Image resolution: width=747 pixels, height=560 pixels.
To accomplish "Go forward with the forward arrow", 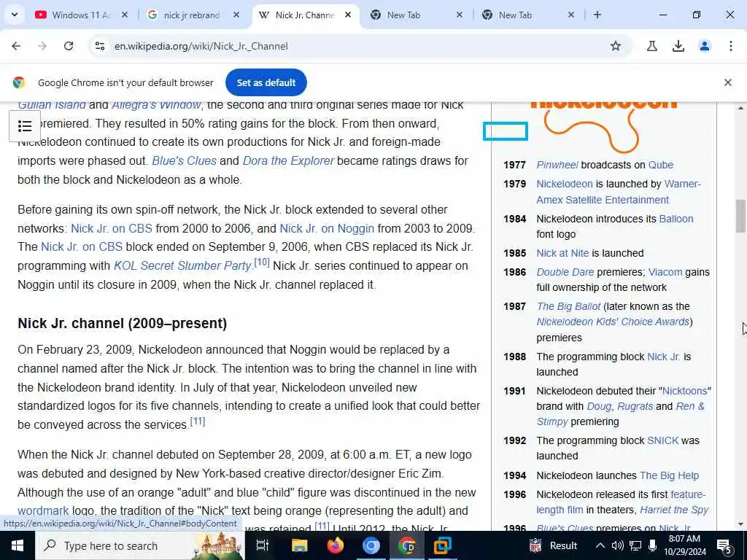I will point(42,46).
